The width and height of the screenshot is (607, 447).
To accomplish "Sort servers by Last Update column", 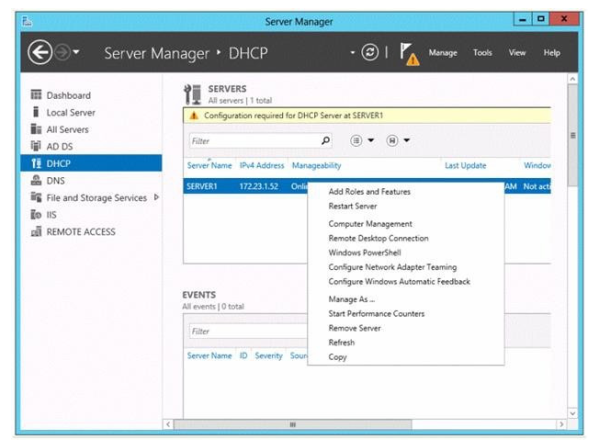I will (x=465, y=165).
